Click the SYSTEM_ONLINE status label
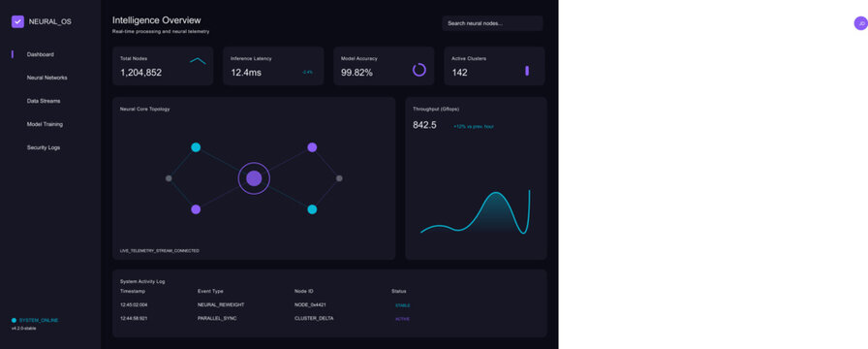The height and width of the screenshot is (349, 868). [x=39, y=320]
